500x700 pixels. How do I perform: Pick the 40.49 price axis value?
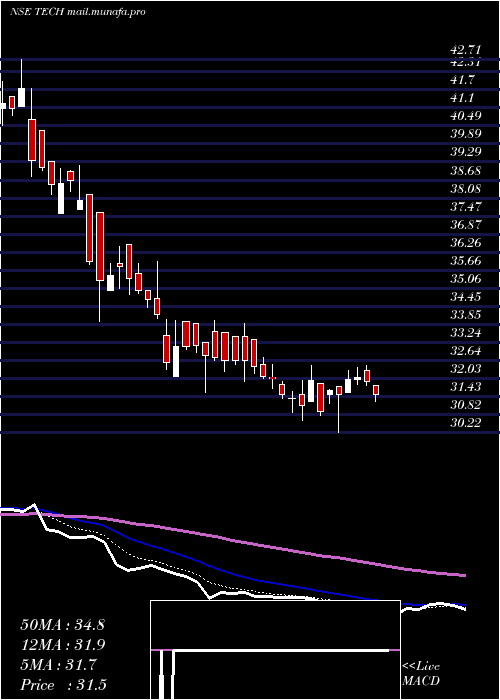coord(466,116)
